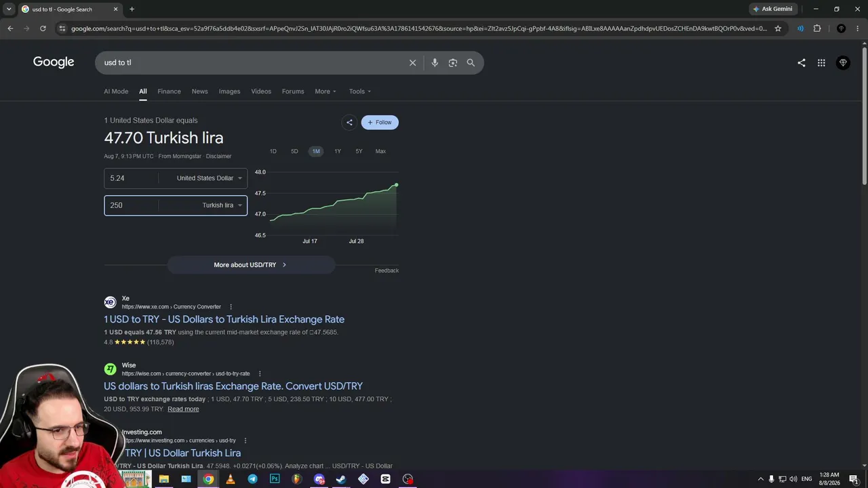Open Ask Gemini in Chrome

772,9
